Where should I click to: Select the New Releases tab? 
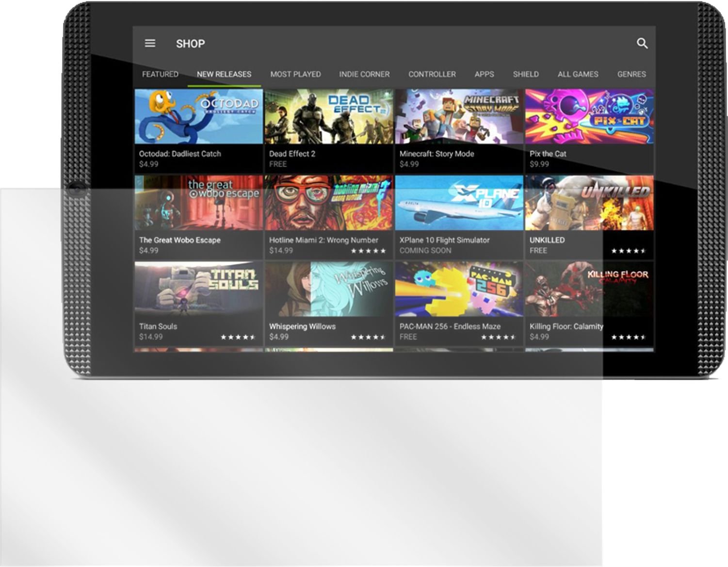pyautogui.click(x=224, y=74)
